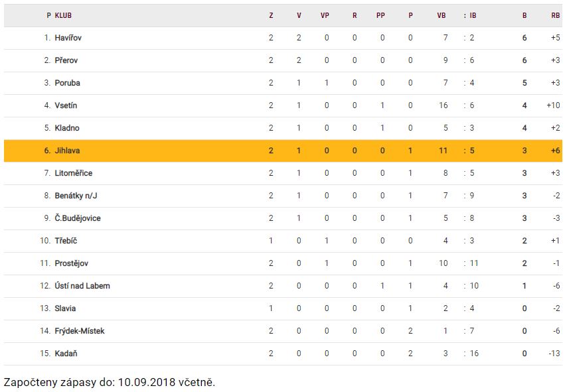Screen dimensions: 567x392
Task: Open Benátky n/J team entry
Action: coord(75,196)
